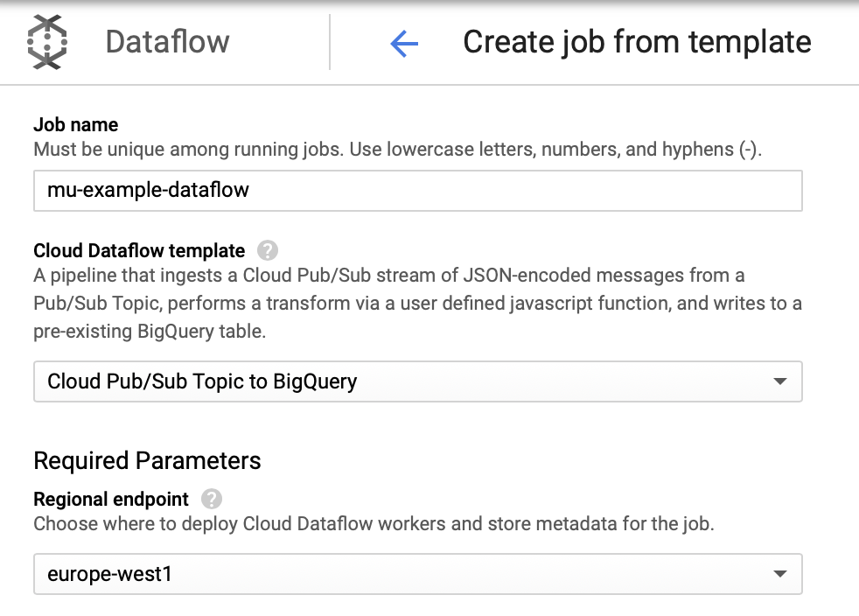This screenshot has height=616, width=859.
Task: Click the "Job name" field label
Action: (75, 125)
